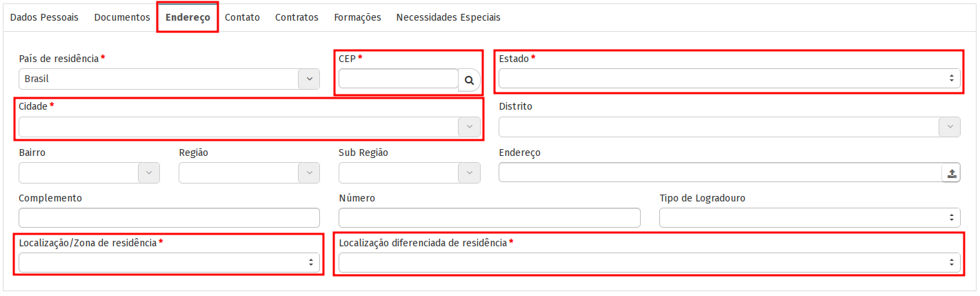This screenshot has height=296, width=980.
Task: Go to the Contato tab
Action: [242, 17]
